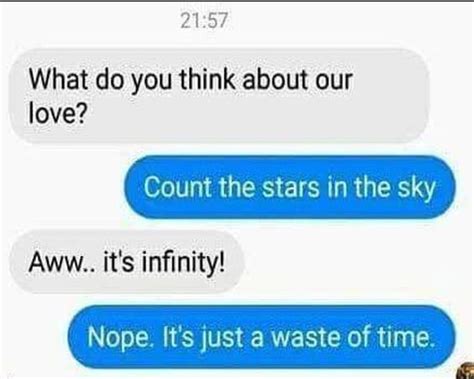The width and height of the screenshot is (474, 379).
Task: Click the word "about" in the first message
Action: click(x=275, y=80)
